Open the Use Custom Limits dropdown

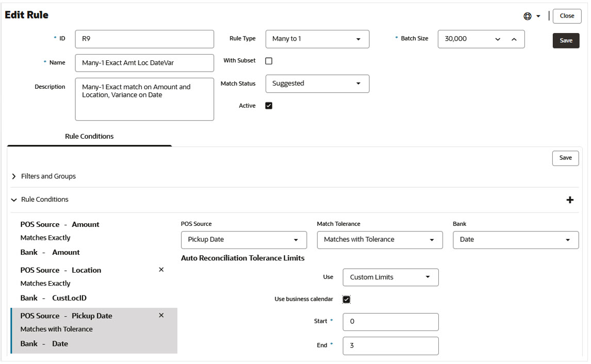pos(390,277)
